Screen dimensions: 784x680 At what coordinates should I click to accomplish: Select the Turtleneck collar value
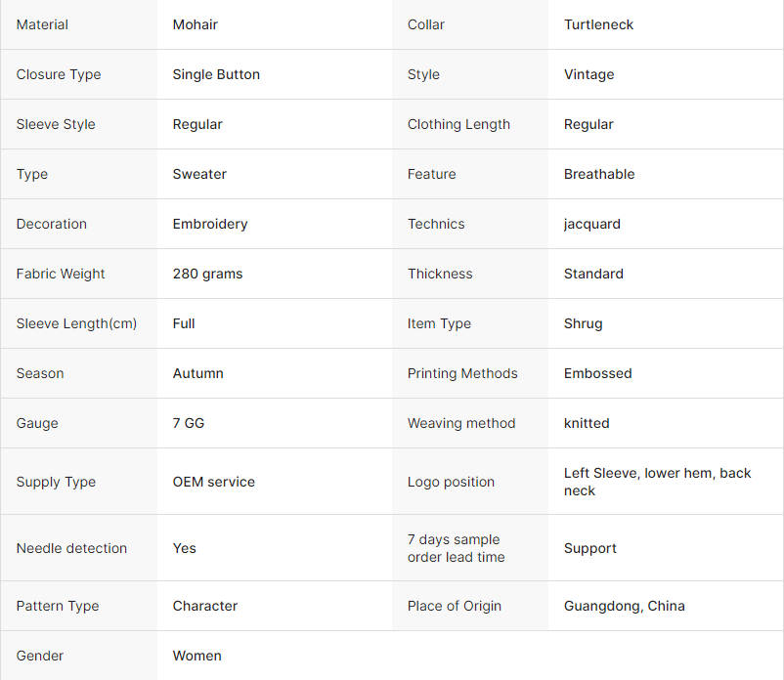click(x=598, y=24)
